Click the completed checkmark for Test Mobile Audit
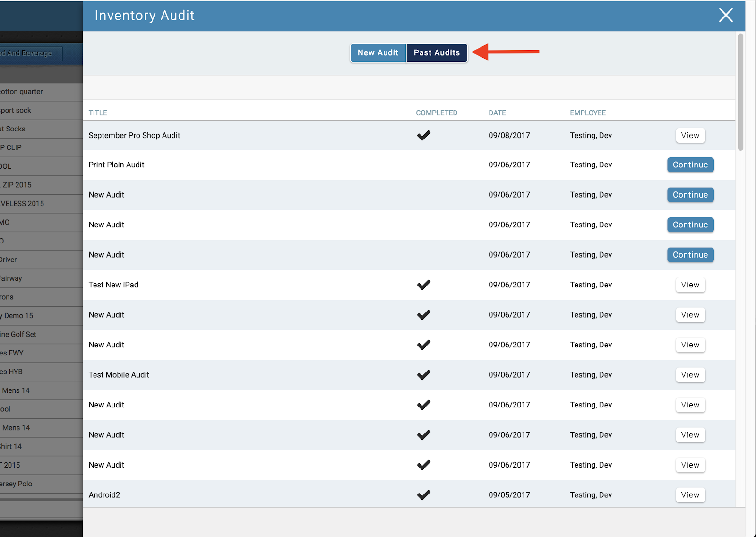 (423, 375)
